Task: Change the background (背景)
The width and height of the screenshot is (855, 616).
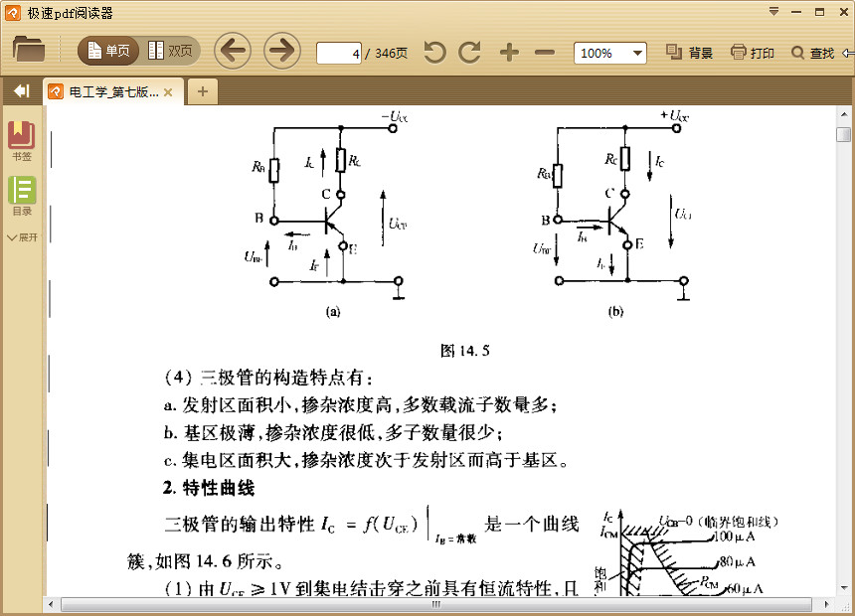Action: point(690,53)
